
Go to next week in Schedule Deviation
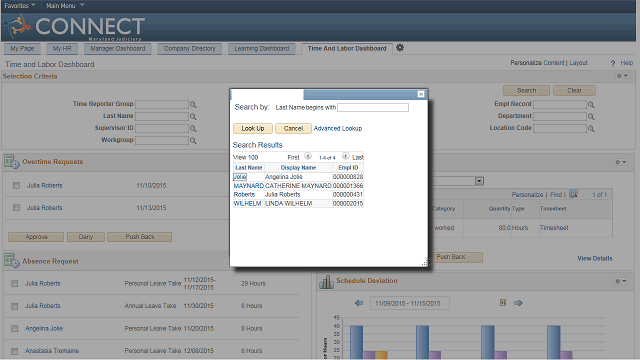tap(518, 303)
